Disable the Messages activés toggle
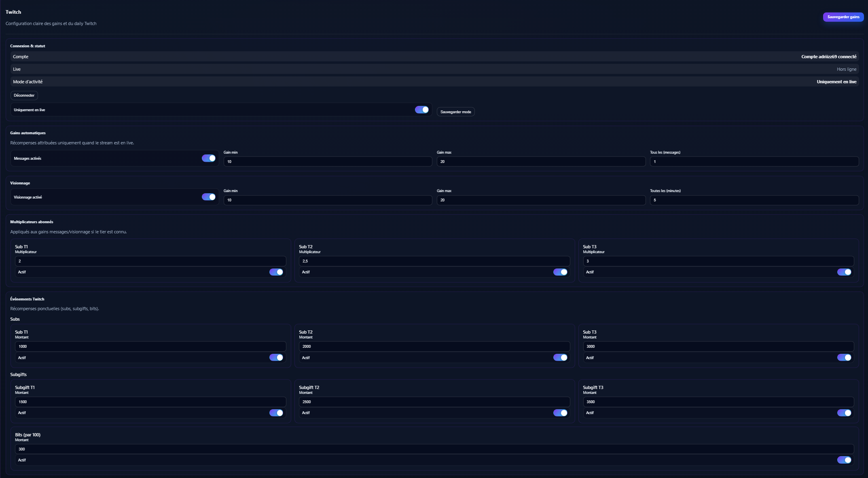868x478 pixels. point(208,159)
